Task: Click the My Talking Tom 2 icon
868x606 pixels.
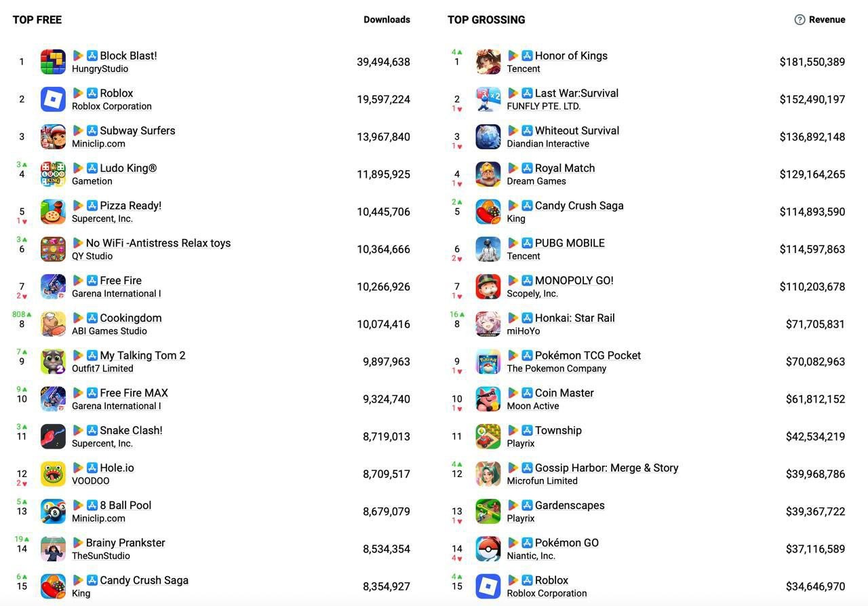Action: [x=53, y=362]
